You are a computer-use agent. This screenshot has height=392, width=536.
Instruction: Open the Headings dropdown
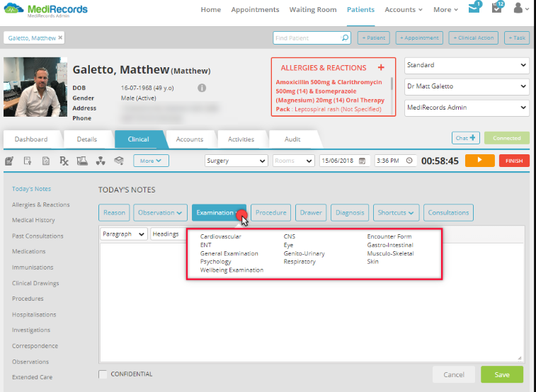169,234
